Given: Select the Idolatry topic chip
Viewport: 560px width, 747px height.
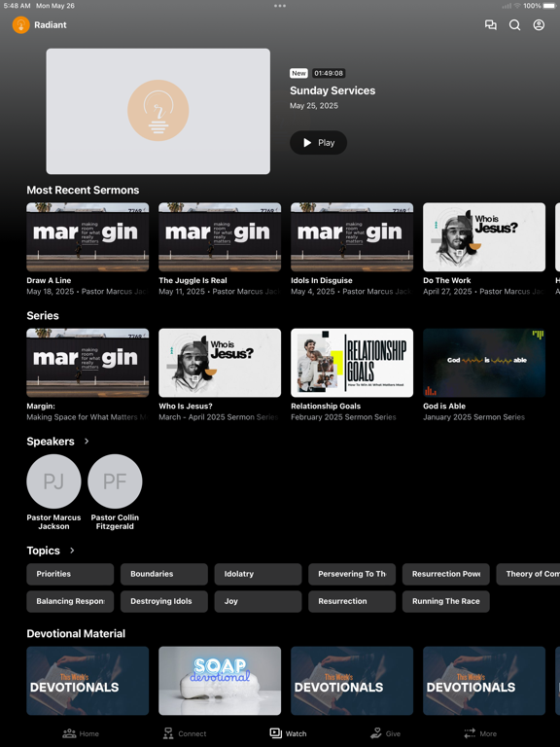Looking at the screenshot, I should [258, 574].
